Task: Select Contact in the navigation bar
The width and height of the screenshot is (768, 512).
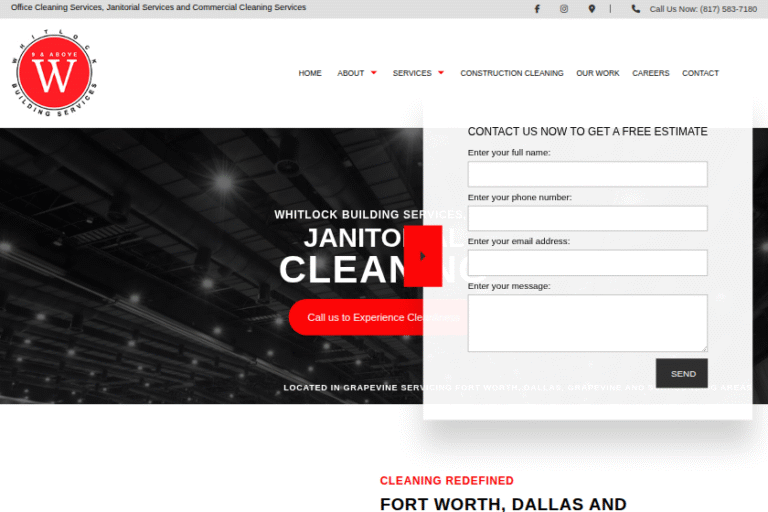Action: tap(700, 73)
